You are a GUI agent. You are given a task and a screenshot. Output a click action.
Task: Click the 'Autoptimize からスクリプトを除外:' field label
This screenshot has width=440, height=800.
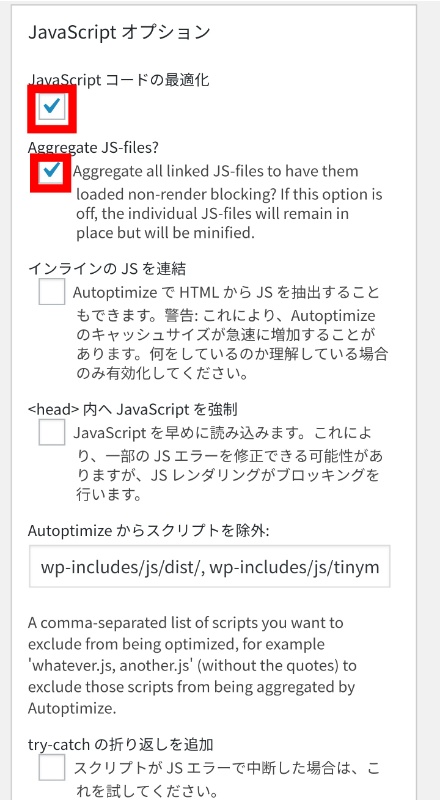click(149, 531)
